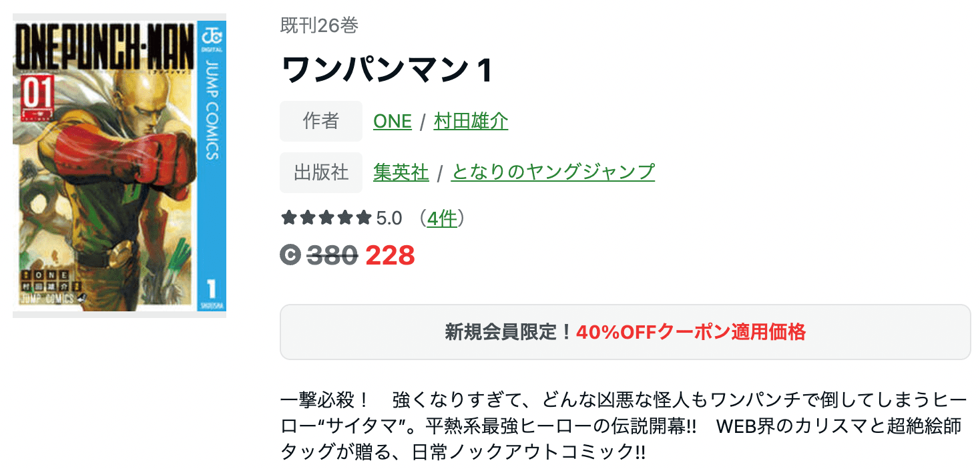980x469 pixels.
Task: Click the 5.0 rating score
Action: coord(389,218)
